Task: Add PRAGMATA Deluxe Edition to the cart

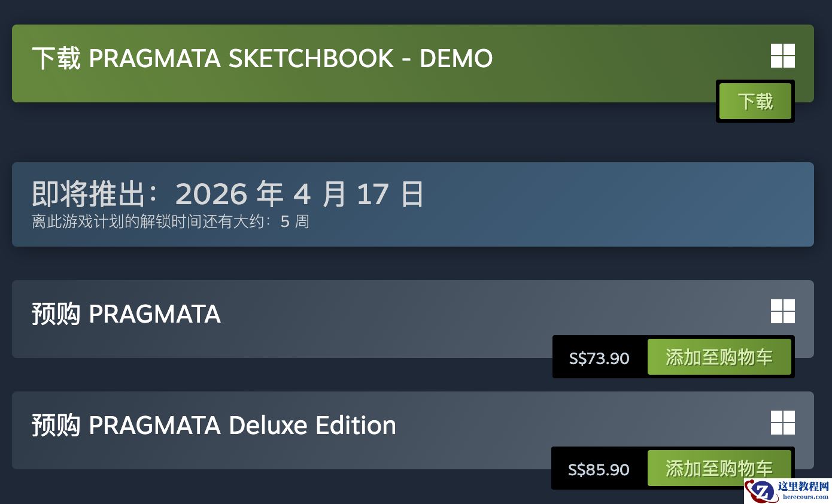Action: [719, 468]
